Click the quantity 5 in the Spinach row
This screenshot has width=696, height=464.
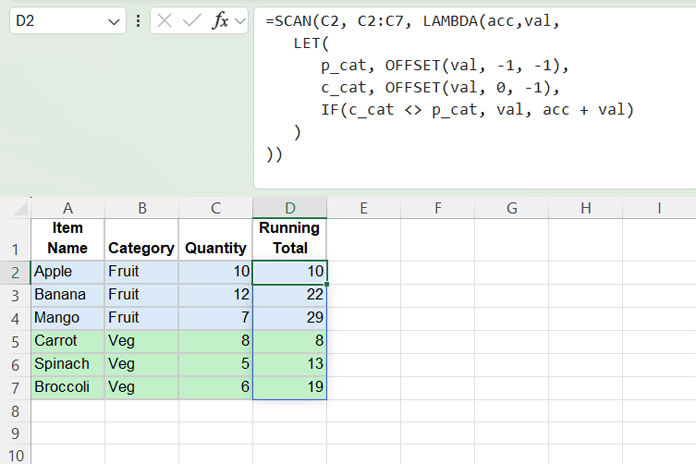pyautogui.click(x=216, y=364)
